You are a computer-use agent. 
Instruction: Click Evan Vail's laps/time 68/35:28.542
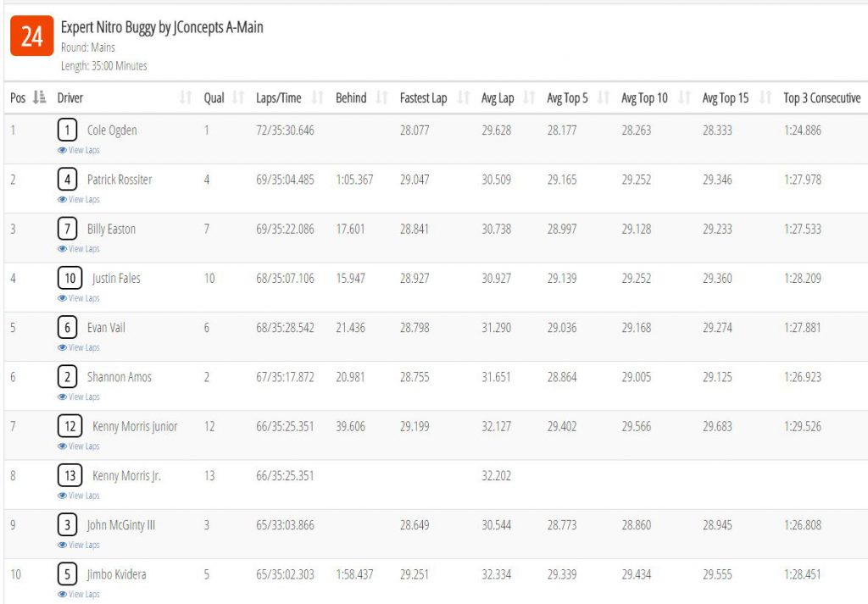(x=285, y=328)
